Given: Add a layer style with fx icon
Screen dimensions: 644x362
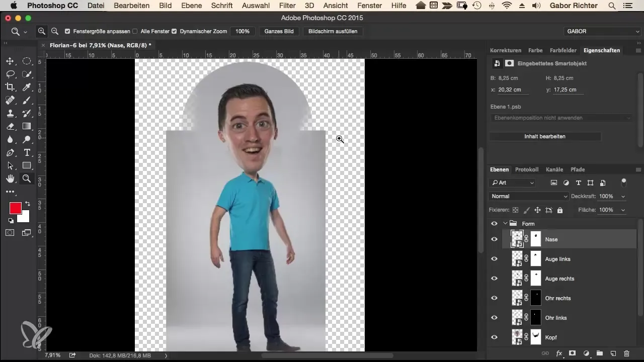Looking at the screenshot, I should [x=558, y=354].
